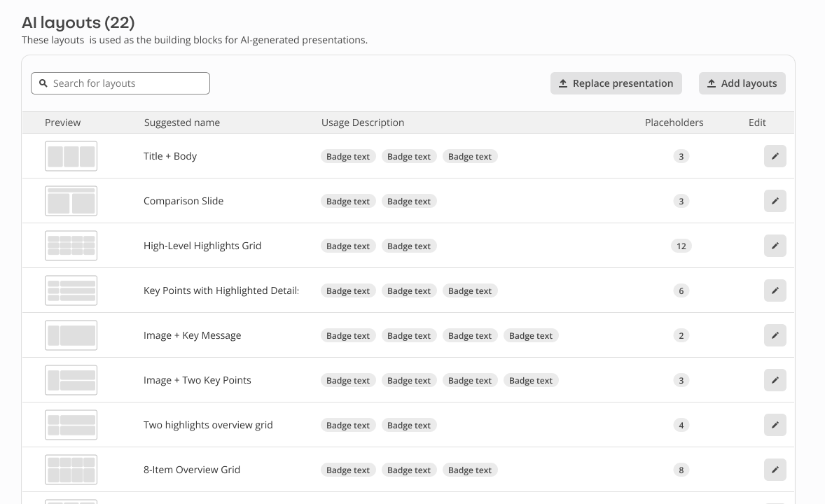Edit the Two highlights overview grid layout
The height and width of the screenshot is (504, 825).
775,425
